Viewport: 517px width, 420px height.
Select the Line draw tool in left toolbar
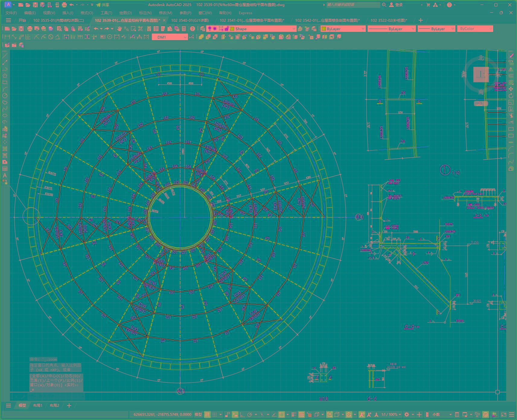click(x=5, y=56)
